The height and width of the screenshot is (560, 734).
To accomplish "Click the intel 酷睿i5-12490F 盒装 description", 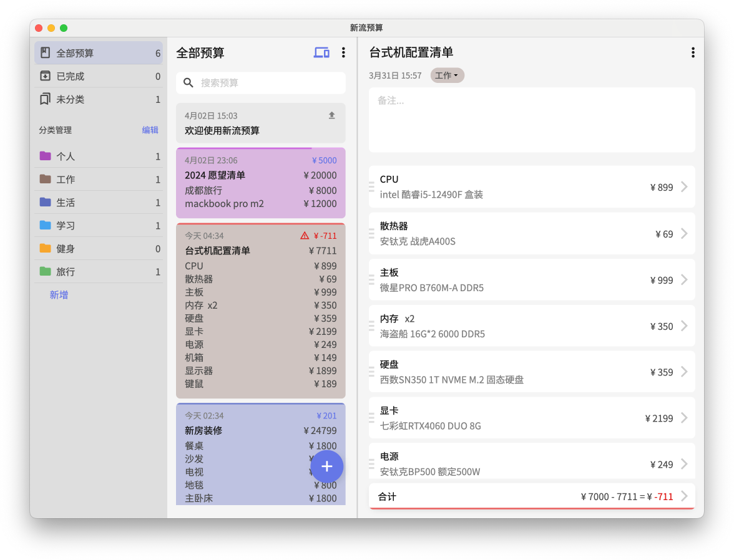I will click(x=431, y=194).
